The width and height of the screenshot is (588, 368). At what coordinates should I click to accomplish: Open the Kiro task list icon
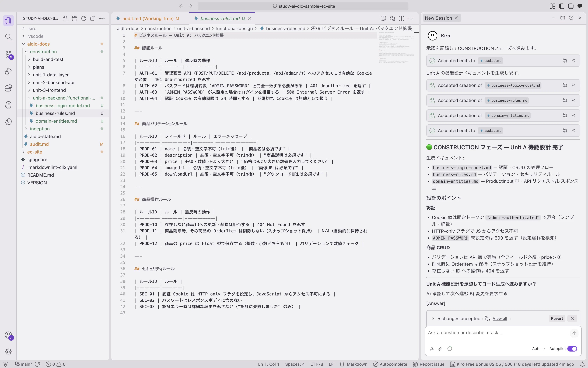(x=562, y=18)
